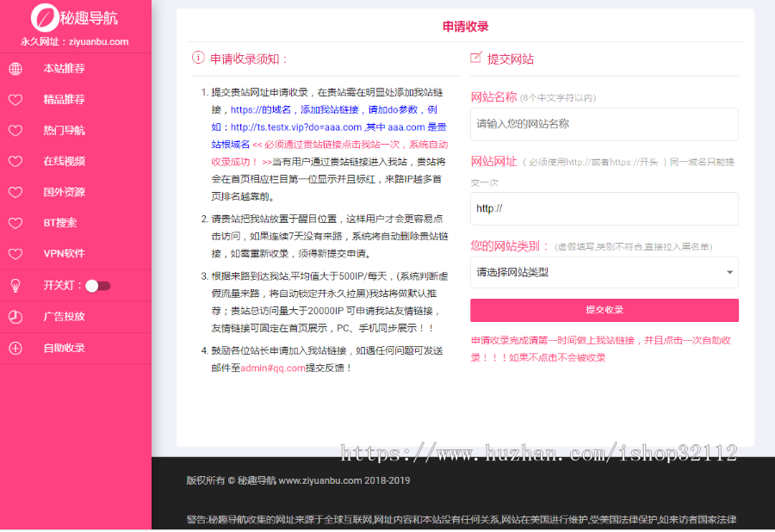Viewport: 775px width, 532px height.
Task: Click the lightbulb icon beside 开关灯
Action: pyautogui.click(x=15, y=286)
